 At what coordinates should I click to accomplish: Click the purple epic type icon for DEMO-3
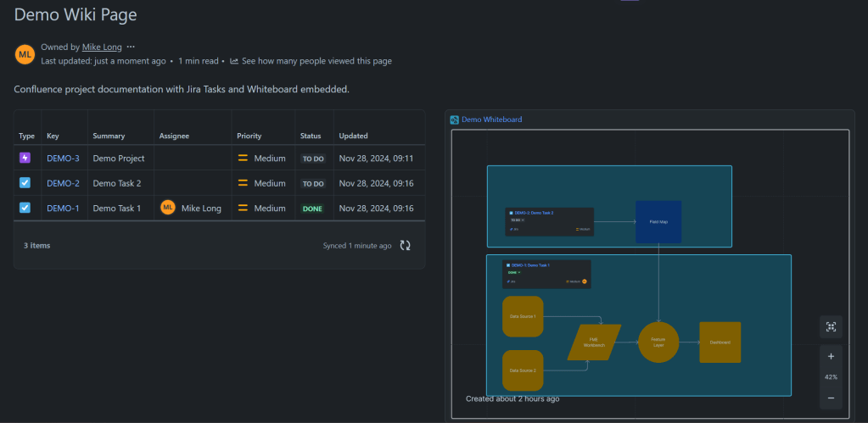[x=25, y=158]
